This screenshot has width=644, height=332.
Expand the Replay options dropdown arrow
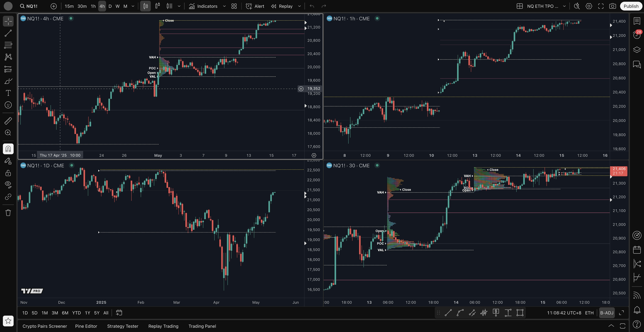299,6
